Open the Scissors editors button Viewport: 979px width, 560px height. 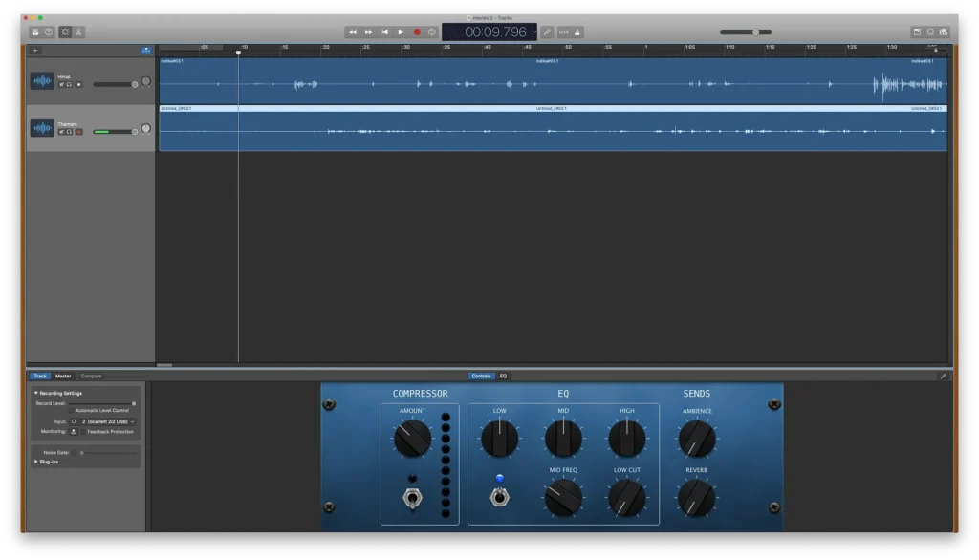(x=78, y=32)
